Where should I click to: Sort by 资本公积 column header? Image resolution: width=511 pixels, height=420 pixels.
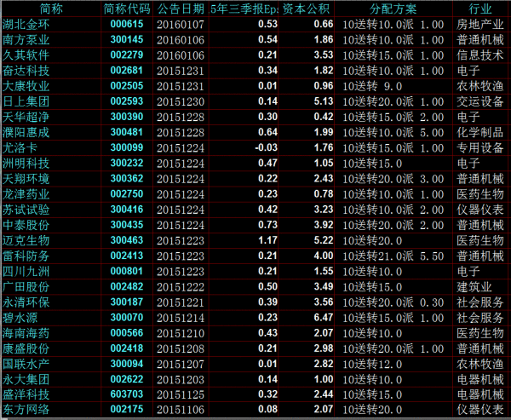(x=306, y=9)
